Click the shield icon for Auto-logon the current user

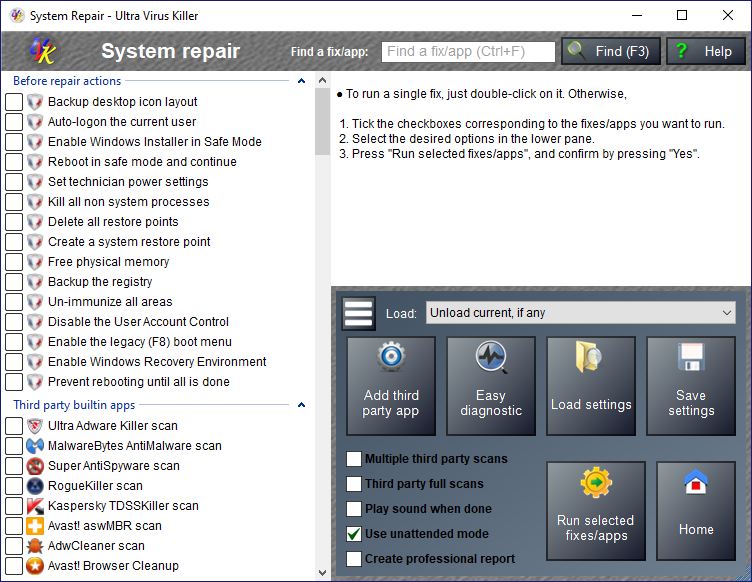click(35, 122)
